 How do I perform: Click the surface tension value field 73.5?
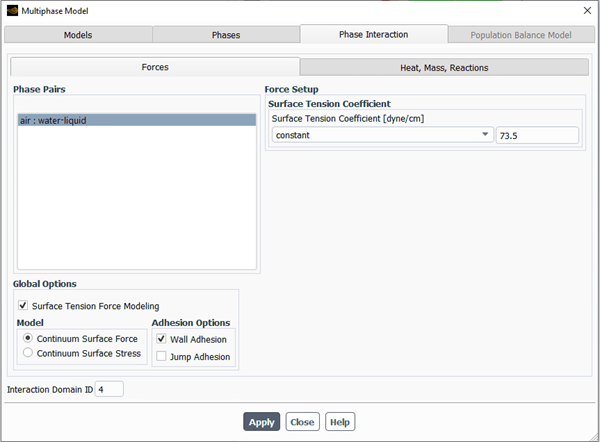(537, 135)
